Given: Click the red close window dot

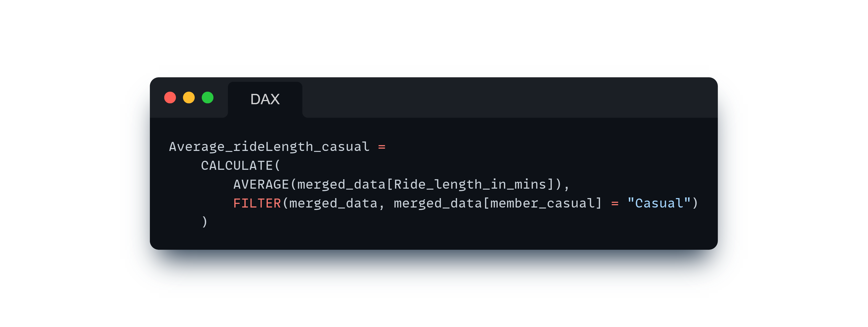Looking at the screenshot, I should click(x=170, y=98).
